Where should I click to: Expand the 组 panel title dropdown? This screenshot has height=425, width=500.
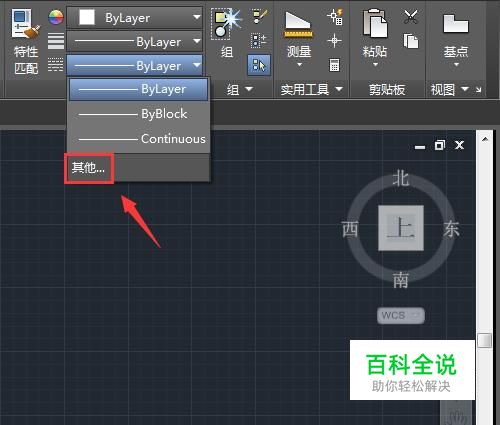[240, 89]
